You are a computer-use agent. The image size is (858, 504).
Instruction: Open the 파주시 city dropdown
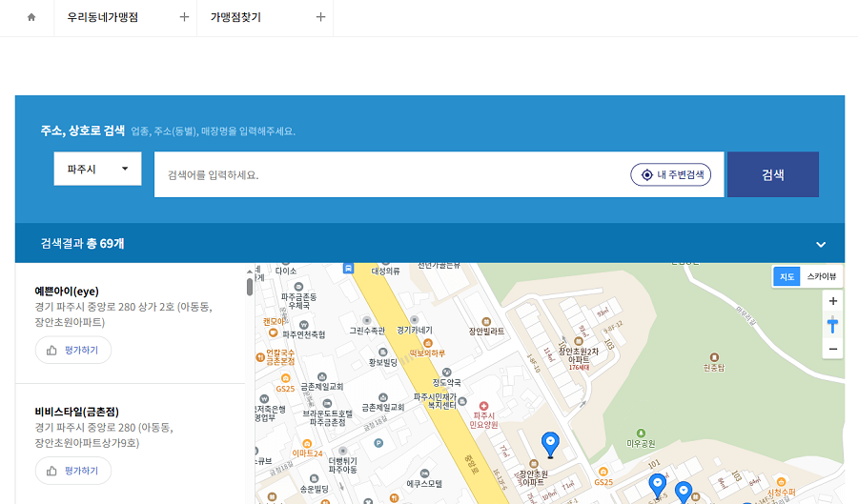click(x=97, y=169)
